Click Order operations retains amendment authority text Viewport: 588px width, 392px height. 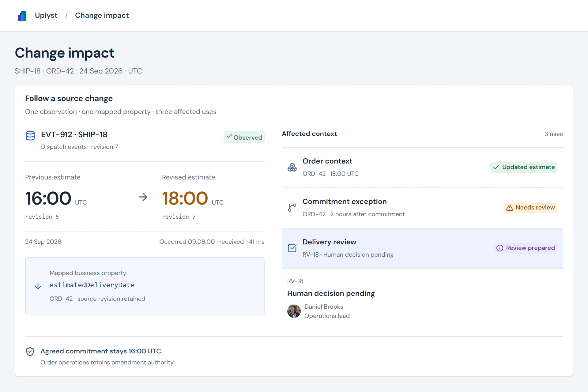tap(107, 362)
